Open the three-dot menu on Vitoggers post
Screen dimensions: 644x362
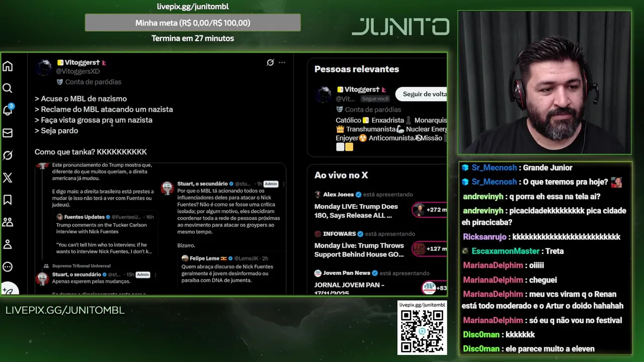click(282, 62)
